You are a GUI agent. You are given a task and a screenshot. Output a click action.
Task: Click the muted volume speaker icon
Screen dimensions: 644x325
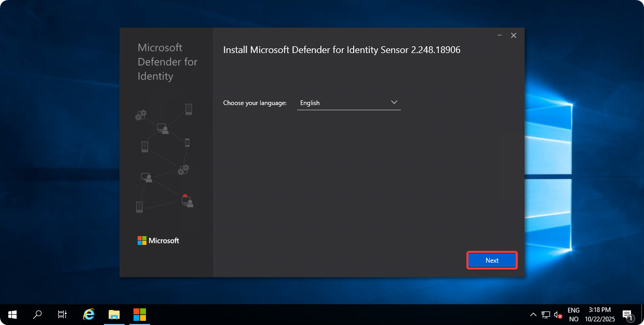tap(558, 315)
